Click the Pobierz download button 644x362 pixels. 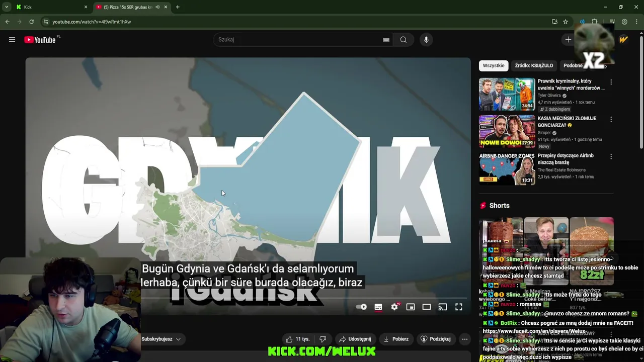point(395,339)
